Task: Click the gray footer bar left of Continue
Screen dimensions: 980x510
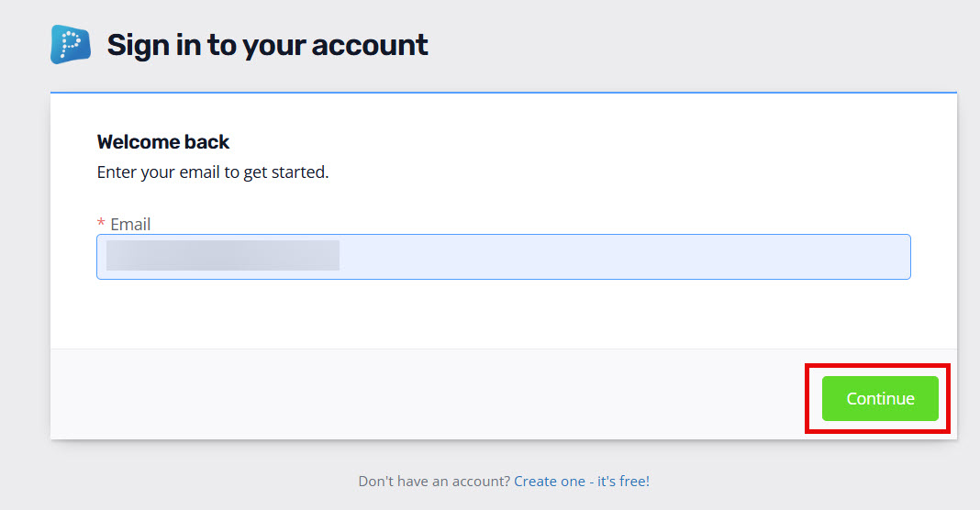Action: tap(425, 394)
